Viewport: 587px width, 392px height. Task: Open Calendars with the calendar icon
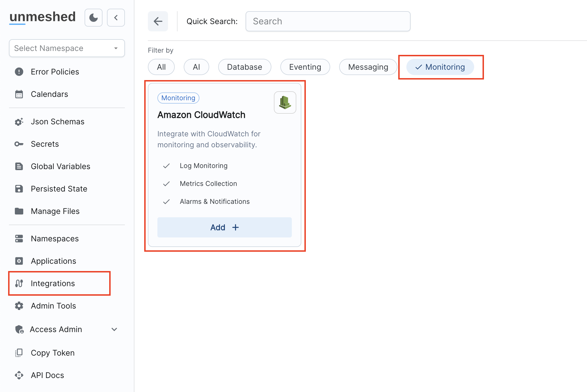[19, 94]
